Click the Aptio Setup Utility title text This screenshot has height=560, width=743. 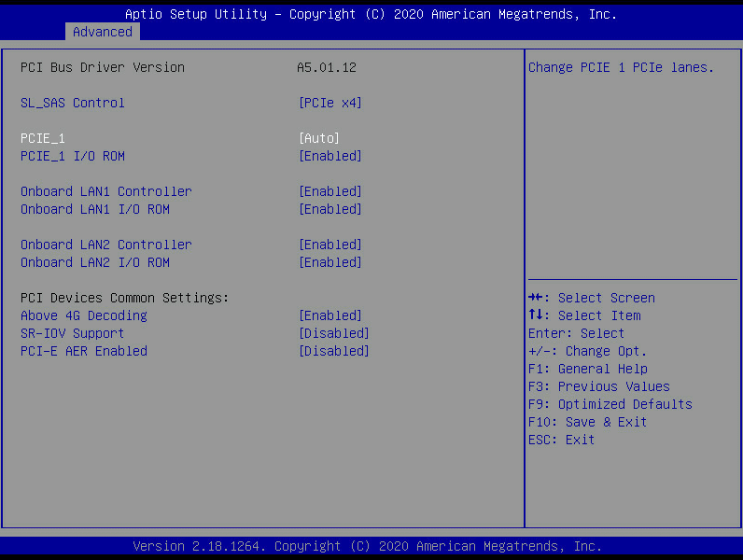point(371,14)
